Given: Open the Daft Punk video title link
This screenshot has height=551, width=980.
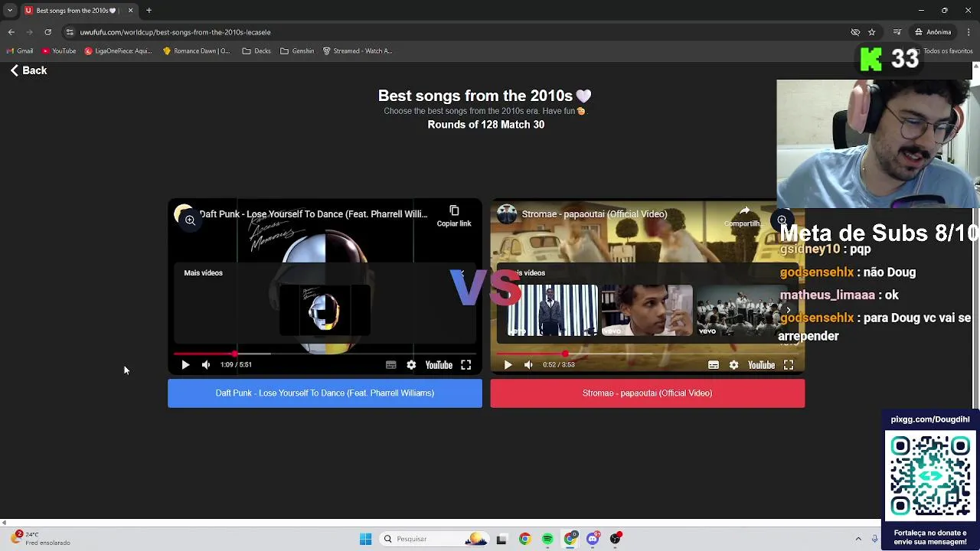Looking at the screenshot, I should coord(313,214).
